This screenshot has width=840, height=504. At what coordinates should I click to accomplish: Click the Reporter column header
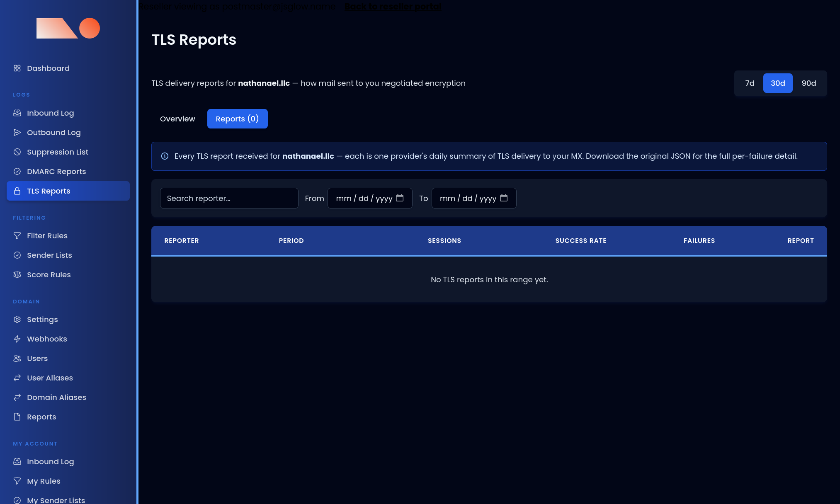click(x=182, y=240)
